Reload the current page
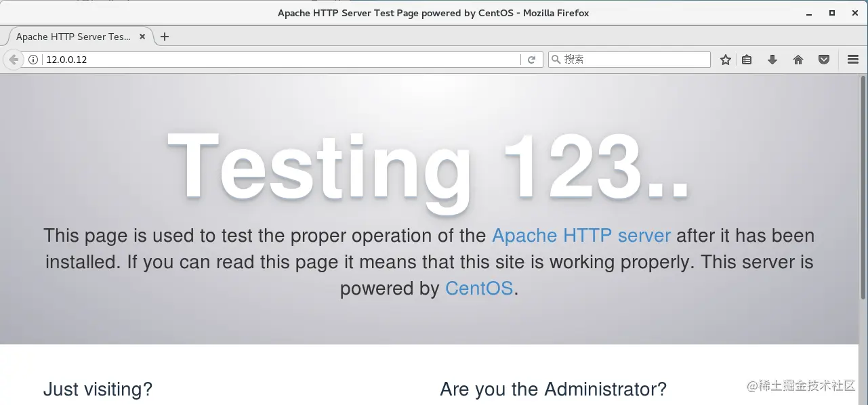 [532, 60]
